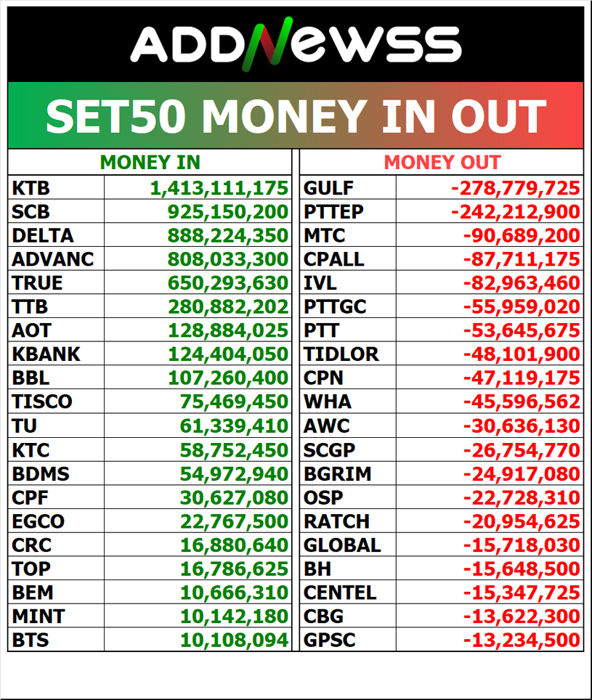Image resolution: width=592 pixels, height=700 pixels.
Task: Open the GULF stock symbol
Action: (328, 189)
